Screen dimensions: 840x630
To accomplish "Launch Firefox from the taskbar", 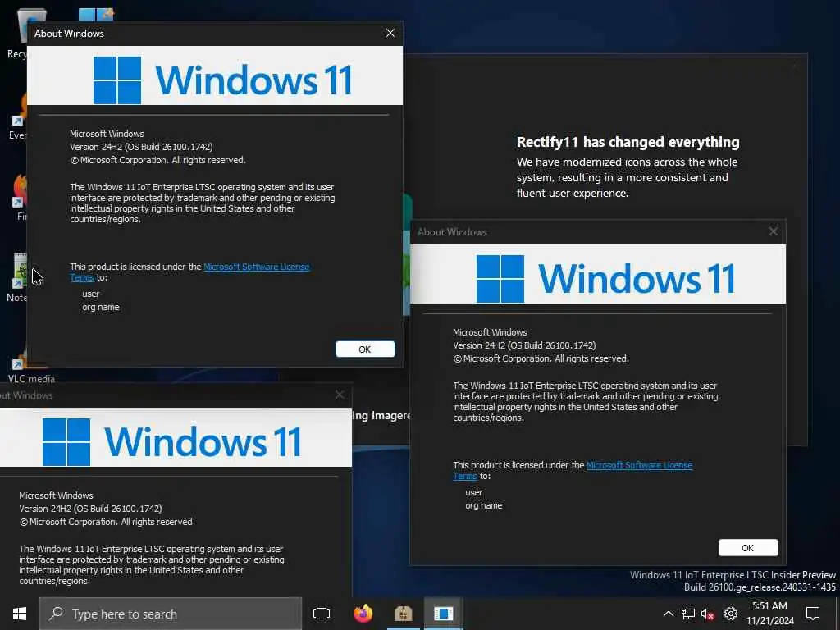I will [363, 614].
